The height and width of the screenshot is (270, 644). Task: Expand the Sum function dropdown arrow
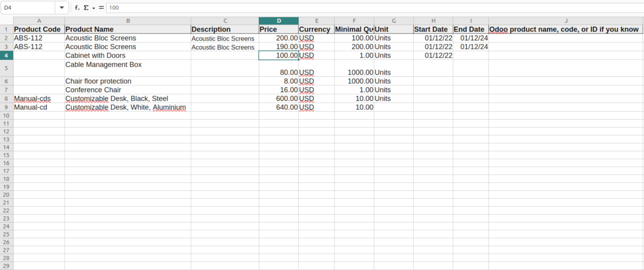point(93,8)
